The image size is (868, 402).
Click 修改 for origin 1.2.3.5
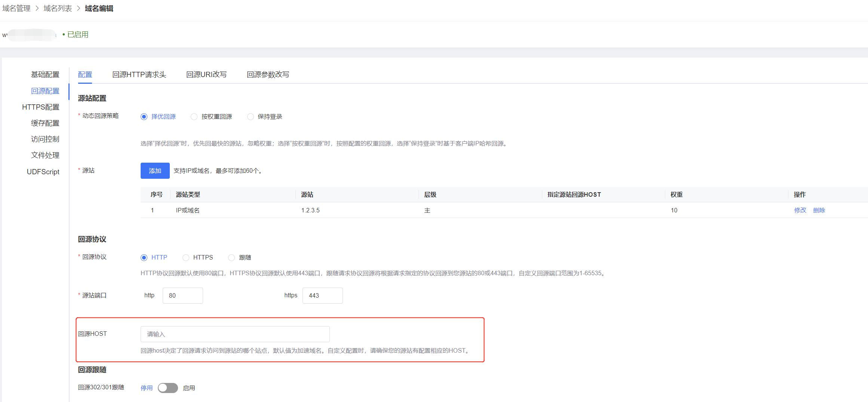[800, 210]
